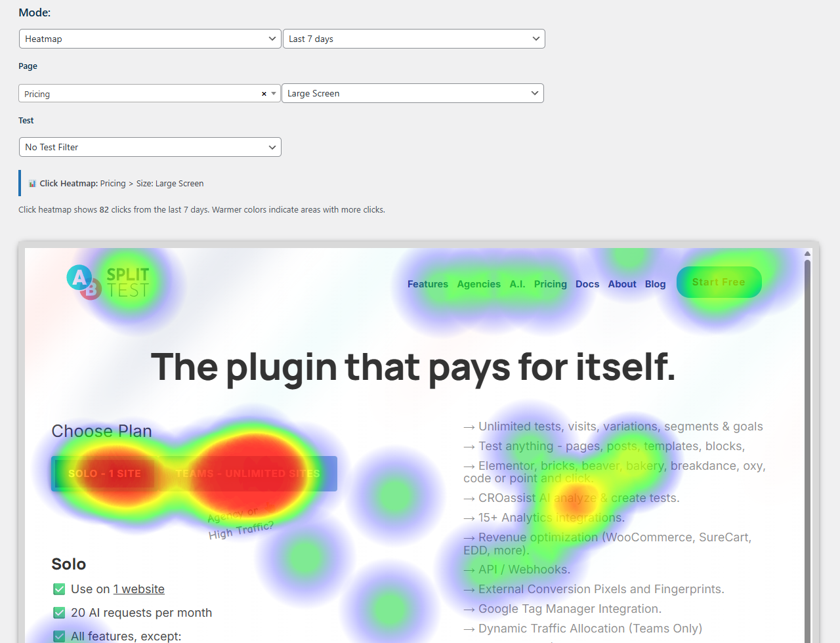Image resolution: width=840 pixels, height=643 pixels.
Task: Follow the 1 website link
Action: click(x=138, y=589)
